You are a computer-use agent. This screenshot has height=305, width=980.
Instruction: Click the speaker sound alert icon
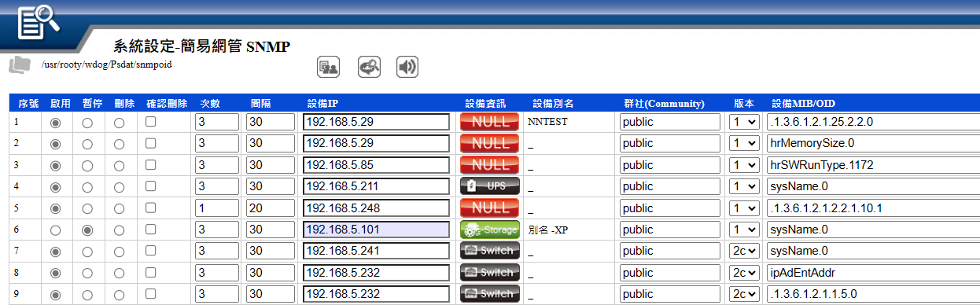pos(407,68)
